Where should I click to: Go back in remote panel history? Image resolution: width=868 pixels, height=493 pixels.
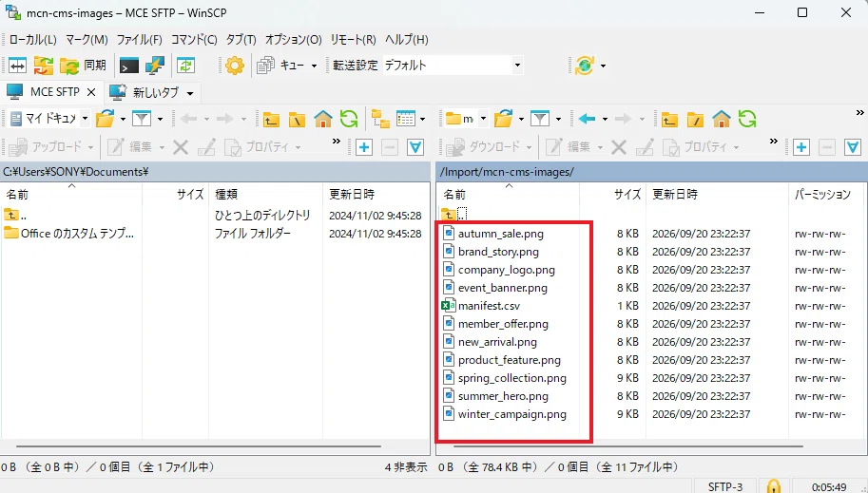(587, 119)
